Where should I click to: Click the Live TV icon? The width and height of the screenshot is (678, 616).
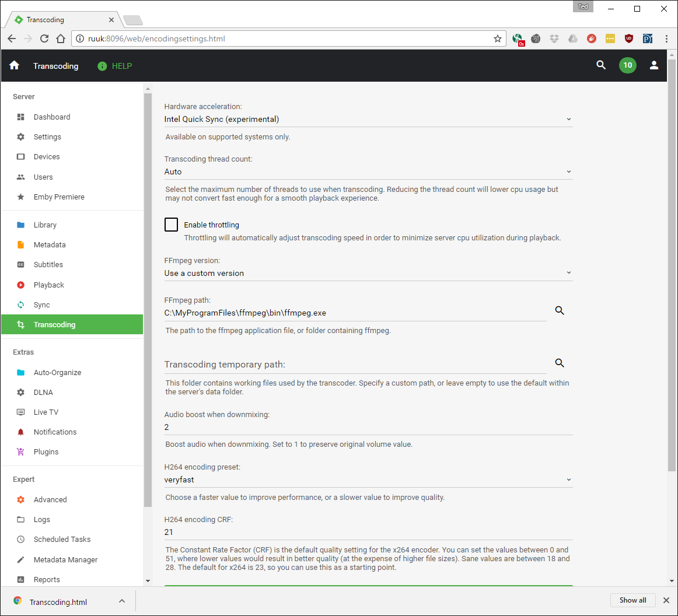pos(21,412)
